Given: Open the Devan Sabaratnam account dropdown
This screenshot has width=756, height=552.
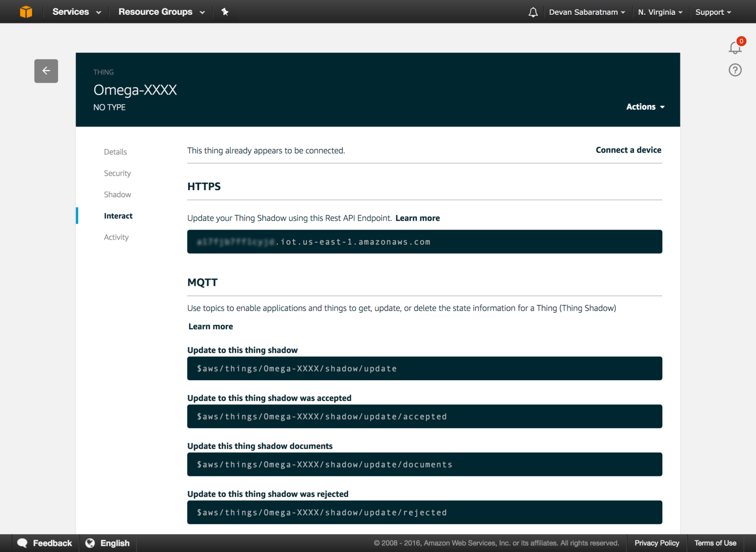Looking at the screenshot, I should 587,12.
